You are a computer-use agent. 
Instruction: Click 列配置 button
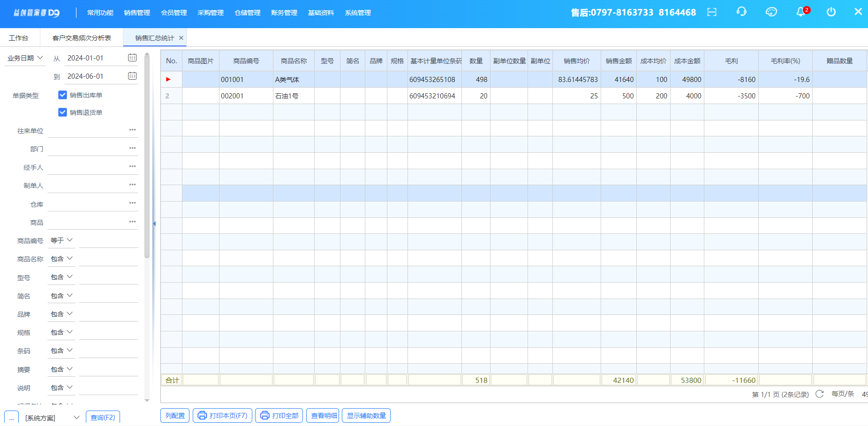click(175, 416)
